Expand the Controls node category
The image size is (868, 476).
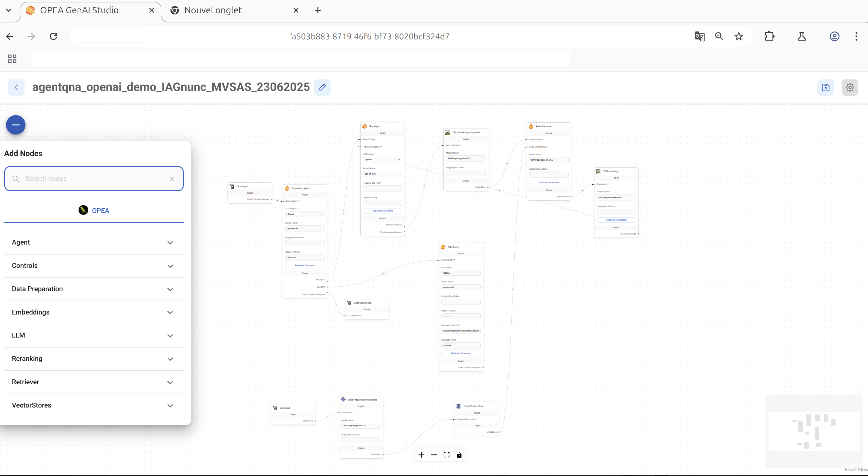point(94,266)
